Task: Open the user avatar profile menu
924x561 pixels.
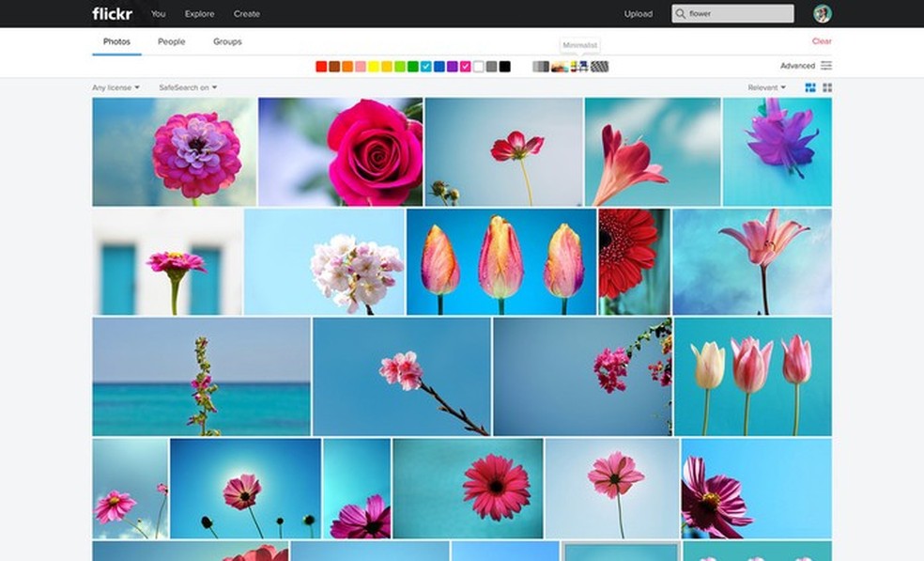Action: tap(823, 13)
